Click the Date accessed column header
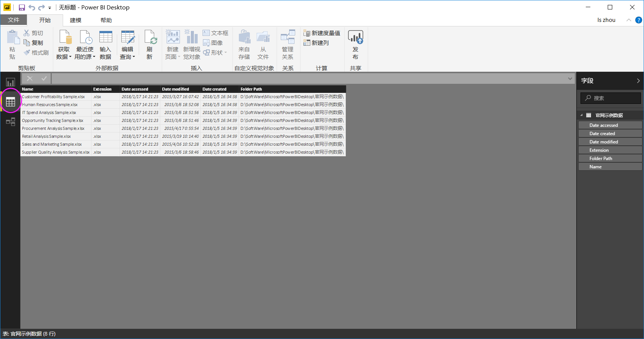 pyautogui.click(x=140, y=89)
